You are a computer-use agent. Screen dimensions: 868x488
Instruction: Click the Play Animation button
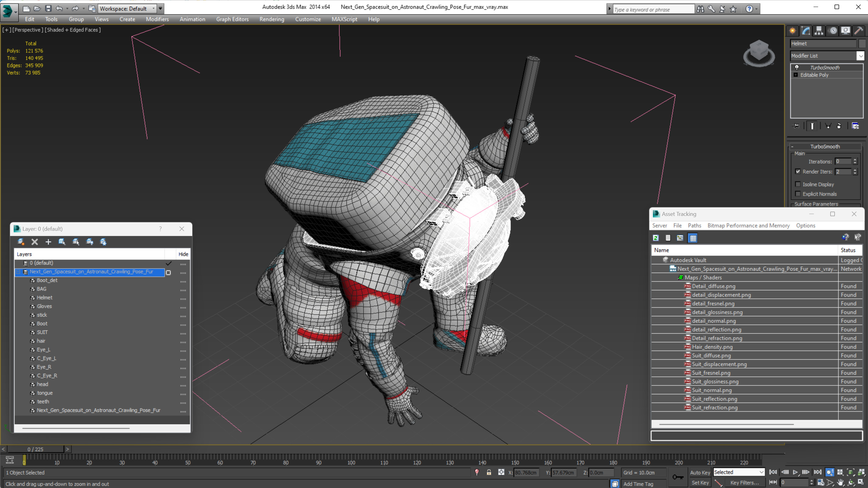pos(796,472)
